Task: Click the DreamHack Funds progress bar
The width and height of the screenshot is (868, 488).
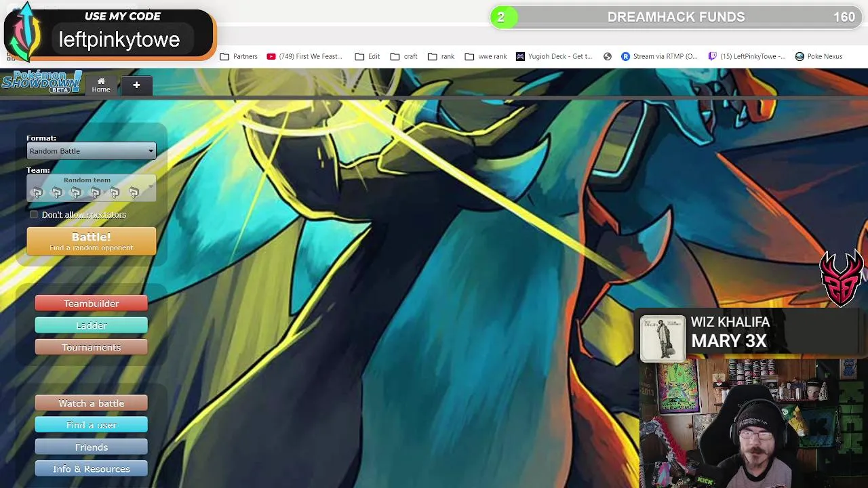Action: point(677,17)
